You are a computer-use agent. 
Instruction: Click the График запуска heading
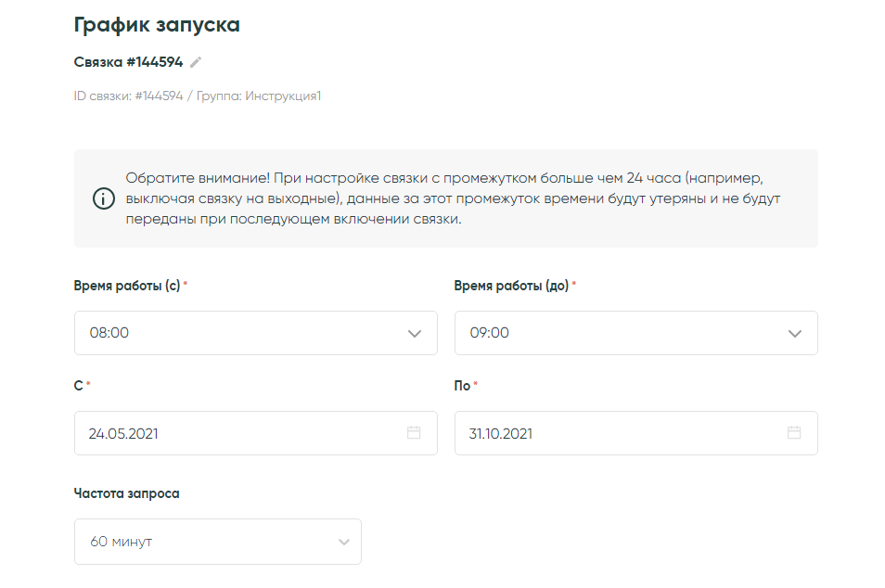coord(157,25)
